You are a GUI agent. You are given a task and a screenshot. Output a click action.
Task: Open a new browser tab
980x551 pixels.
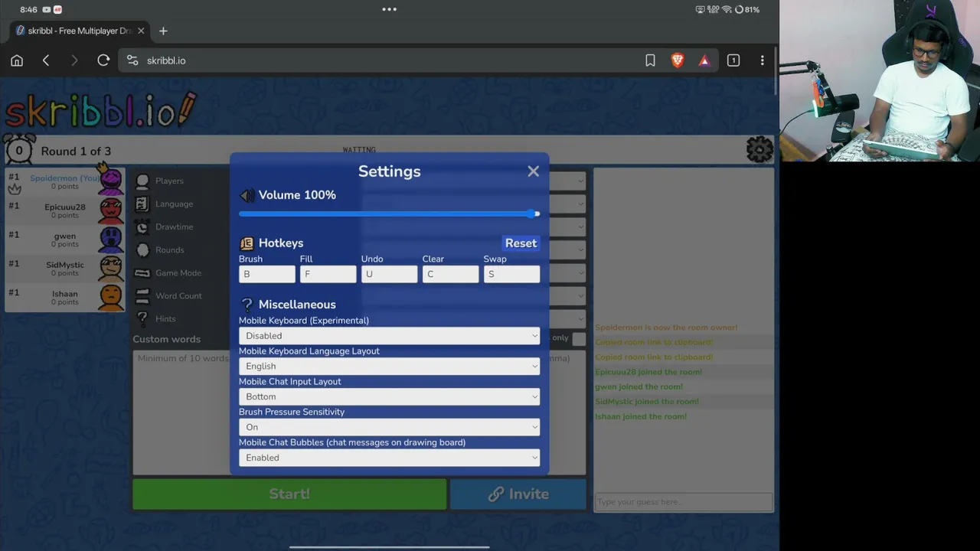163,31
